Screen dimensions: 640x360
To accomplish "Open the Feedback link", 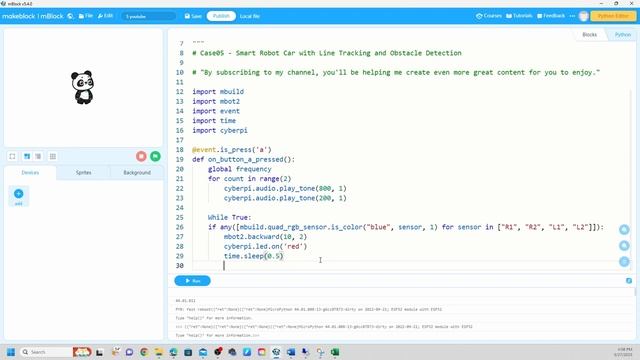I will 551,16.
